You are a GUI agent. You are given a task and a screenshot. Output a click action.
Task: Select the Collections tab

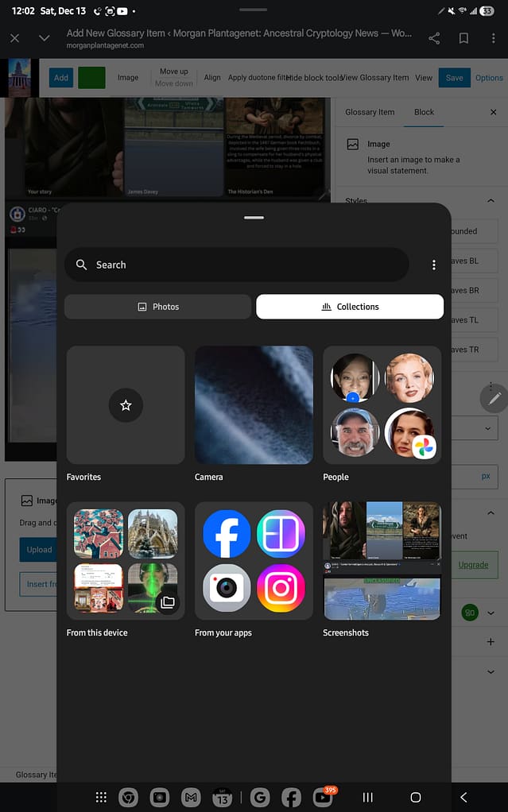tap(350, 307)
